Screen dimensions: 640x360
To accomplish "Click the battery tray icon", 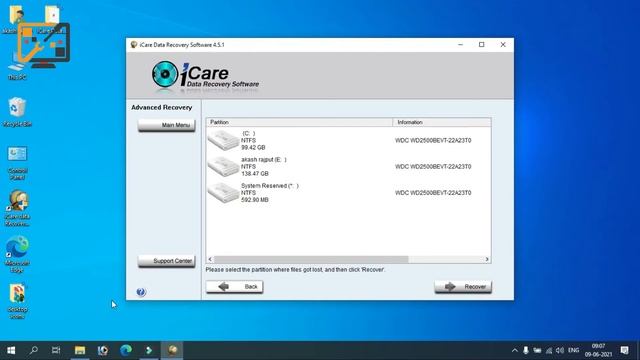I will 537,350.
